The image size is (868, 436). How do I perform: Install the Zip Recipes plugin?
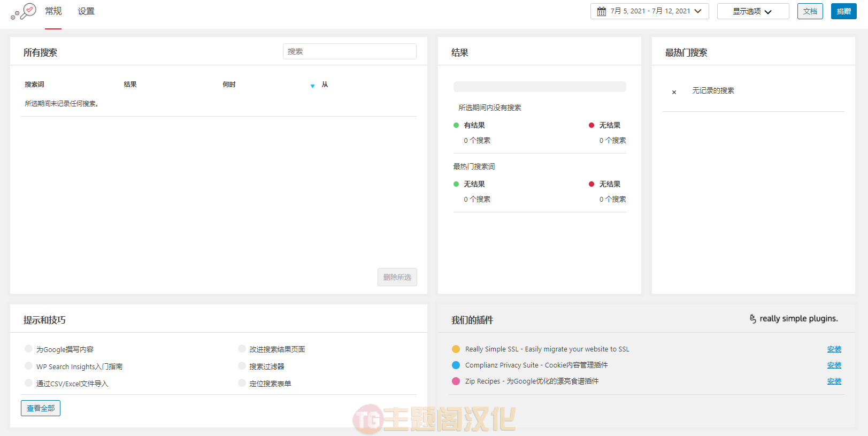[x=834, y=381]
